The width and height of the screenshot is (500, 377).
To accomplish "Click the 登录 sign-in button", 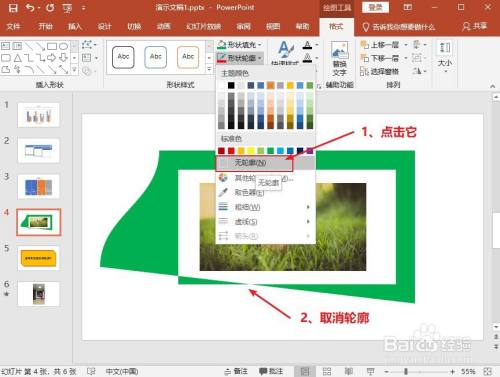I will point(376,7).
